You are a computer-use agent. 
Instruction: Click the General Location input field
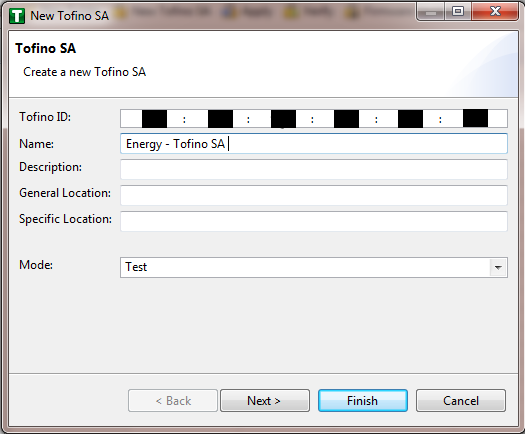(314, 195)
